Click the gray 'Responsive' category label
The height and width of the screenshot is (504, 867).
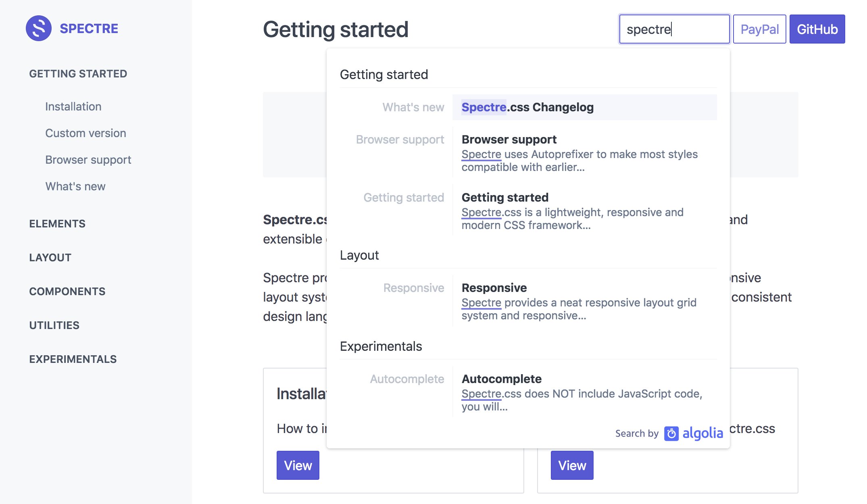coord(414,288)
